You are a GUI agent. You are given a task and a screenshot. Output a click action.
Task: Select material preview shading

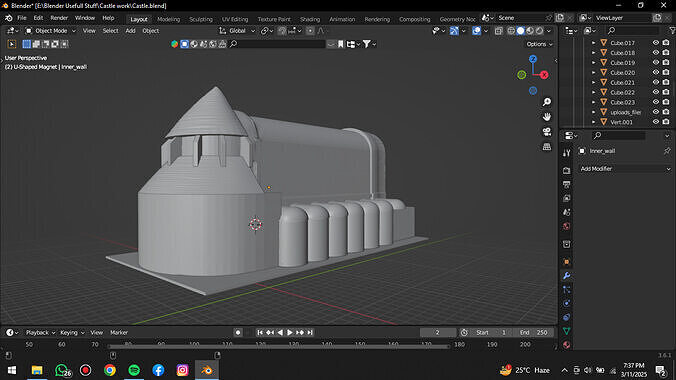(x=530, y=31)
